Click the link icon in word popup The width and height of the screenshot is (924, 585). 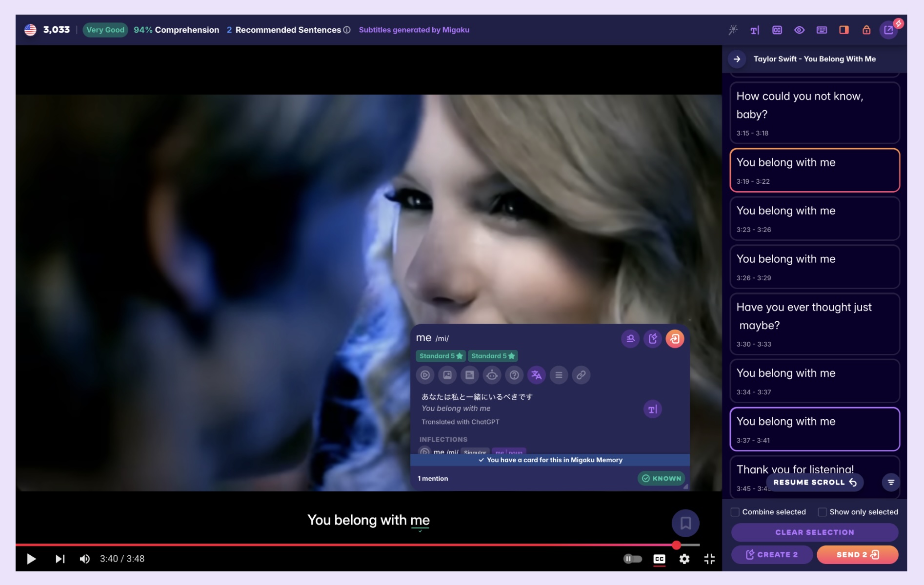pos(581,375)
